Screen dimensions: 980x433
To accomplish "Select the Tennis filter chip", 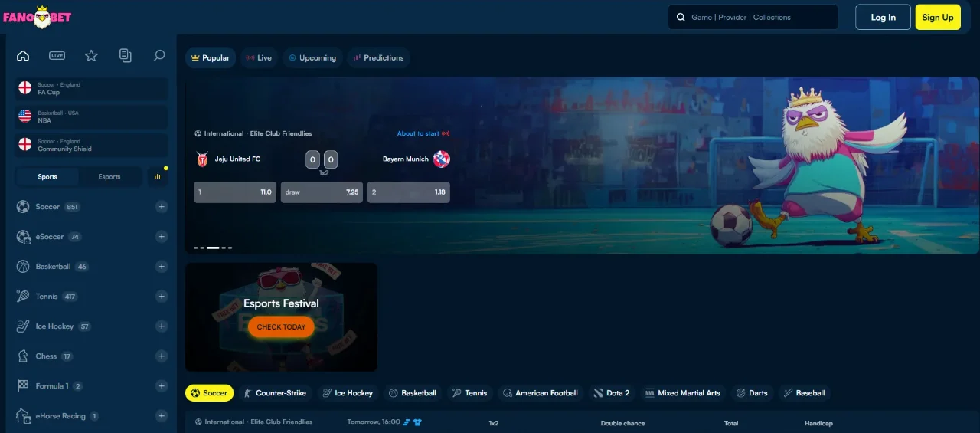I will [469, 393].
